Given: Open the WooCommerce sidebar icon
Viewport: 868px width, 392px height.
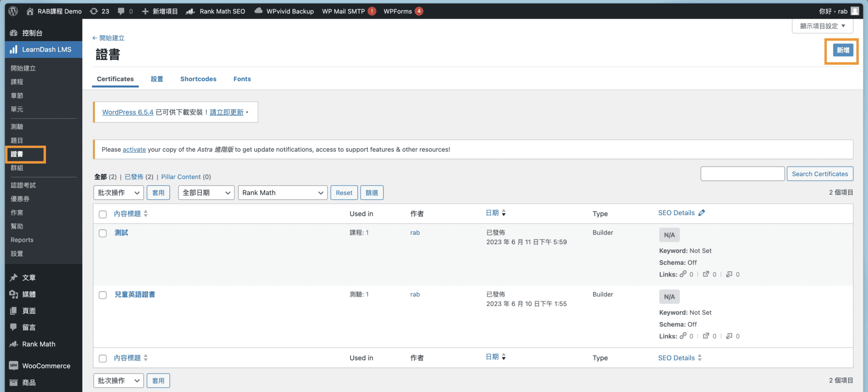Looking at the screenshot, I should 13,365.
